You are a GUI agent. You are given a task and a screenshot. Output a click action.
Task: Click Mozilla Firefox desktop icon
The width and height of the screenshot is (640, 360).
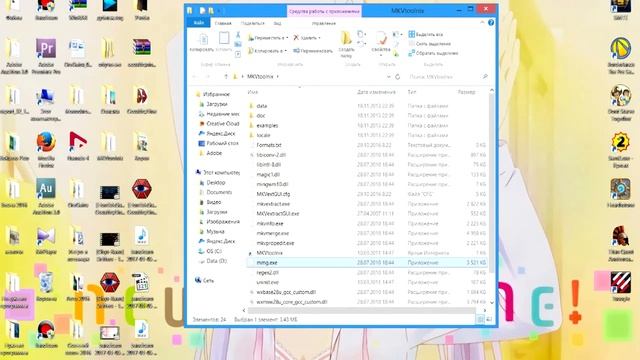[46, 150]
